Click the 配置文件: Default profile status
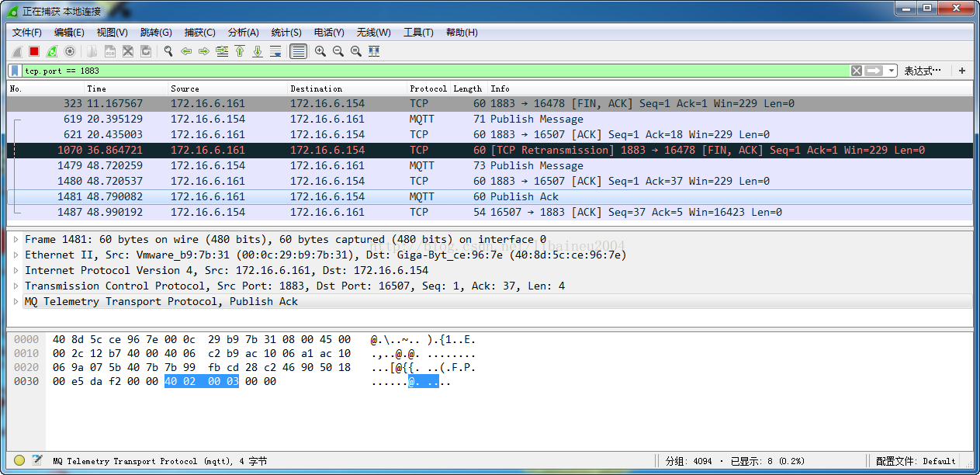Screen dimensions: 980x475 (916, 461)
